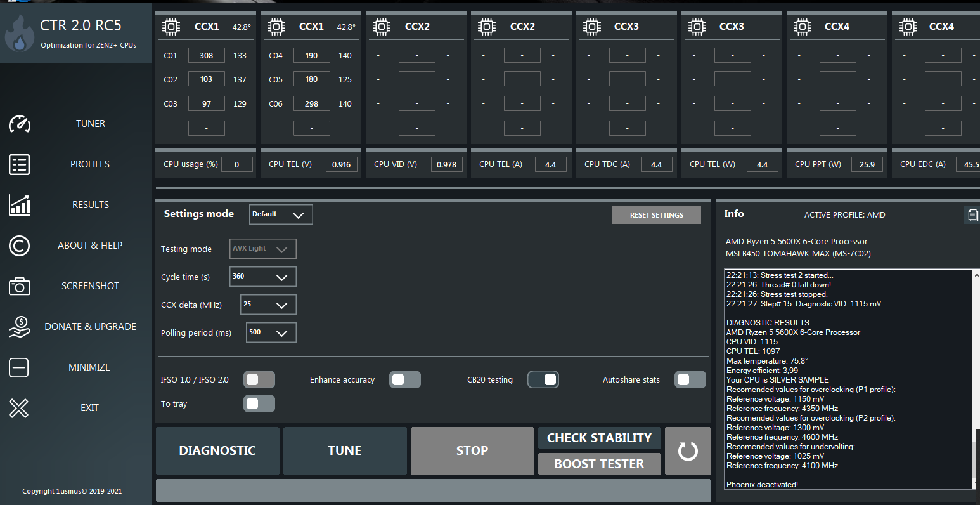
Task: Click the STOP button
Action: coord(472,451)
